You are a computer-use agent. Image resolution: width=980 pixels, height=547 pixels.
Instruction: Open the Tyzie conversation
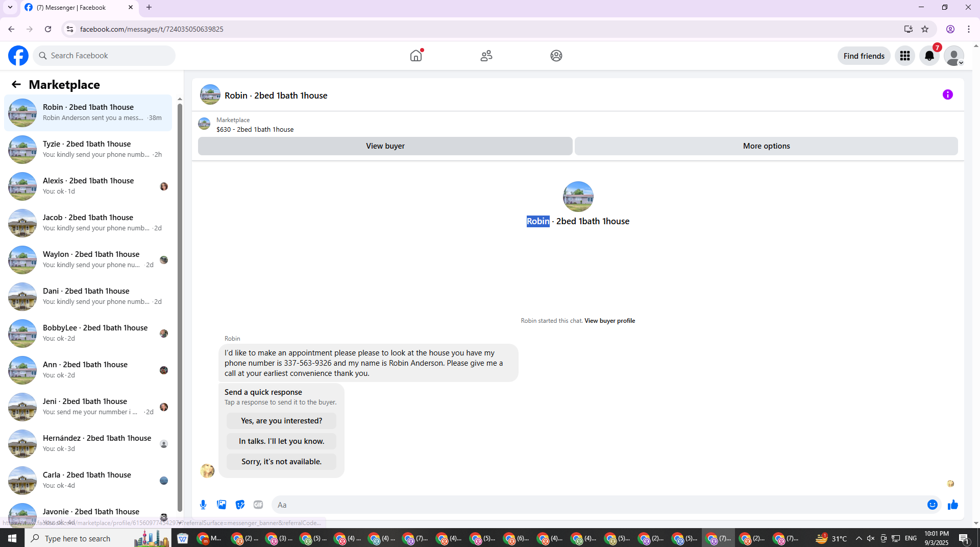88,149
